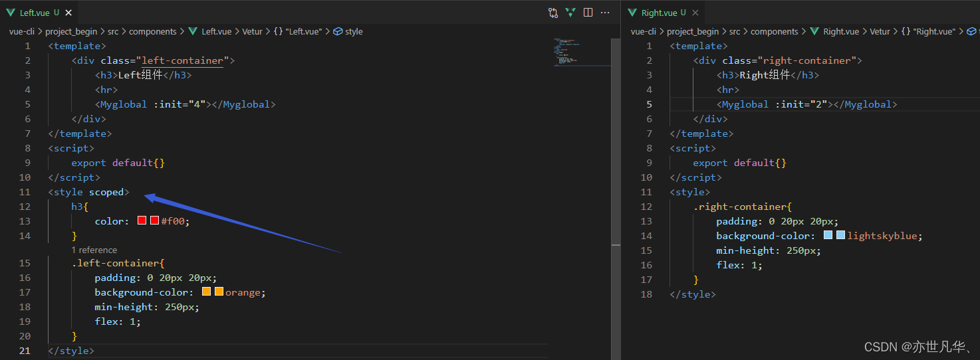Click "left-container" class value in Left.vue
The height and width of the screenshot is (360, 980).
pyautogui.click(x=182, y=60)
